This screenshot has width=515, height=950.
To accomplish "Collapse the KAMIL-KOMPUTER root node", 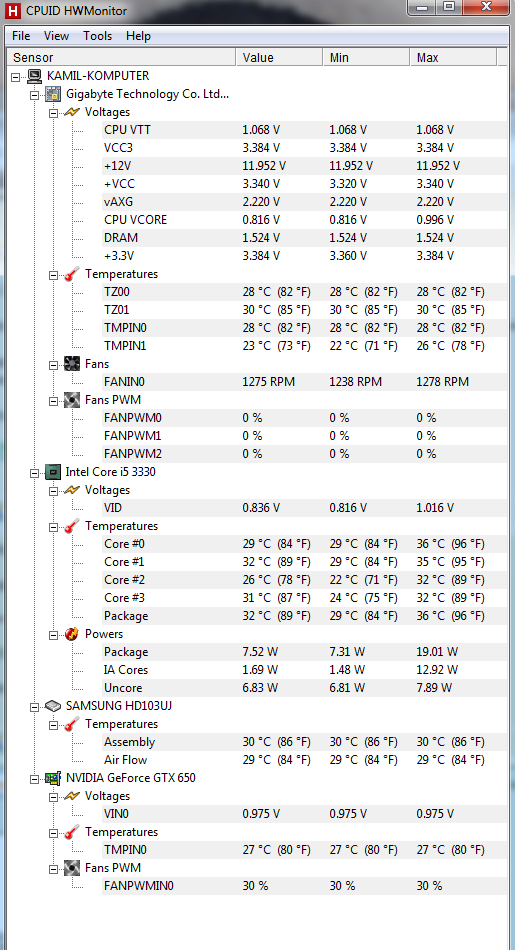I will (16, 76).
